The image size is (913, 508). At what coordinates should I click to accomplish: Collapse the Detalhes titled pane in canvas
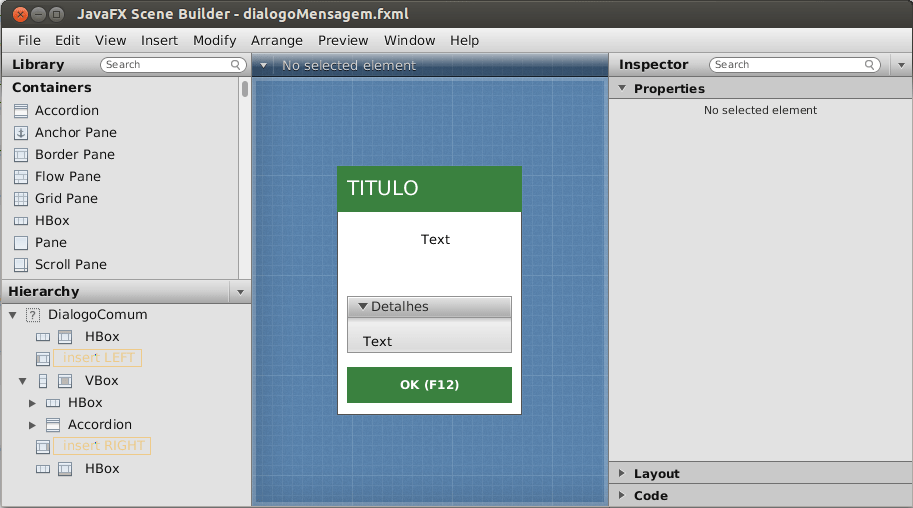pyautogui.click(x=363, y=306)
